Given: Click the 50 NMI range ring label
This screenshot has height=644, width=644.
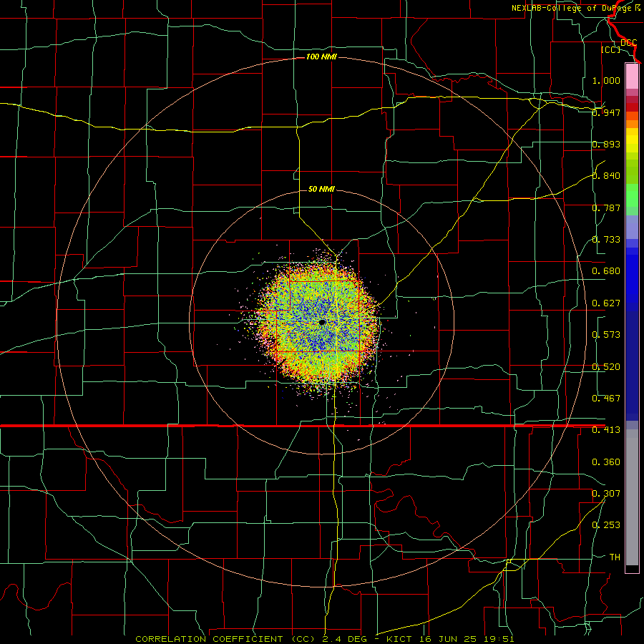Looking at the screenshot, I should pos(321,189).
